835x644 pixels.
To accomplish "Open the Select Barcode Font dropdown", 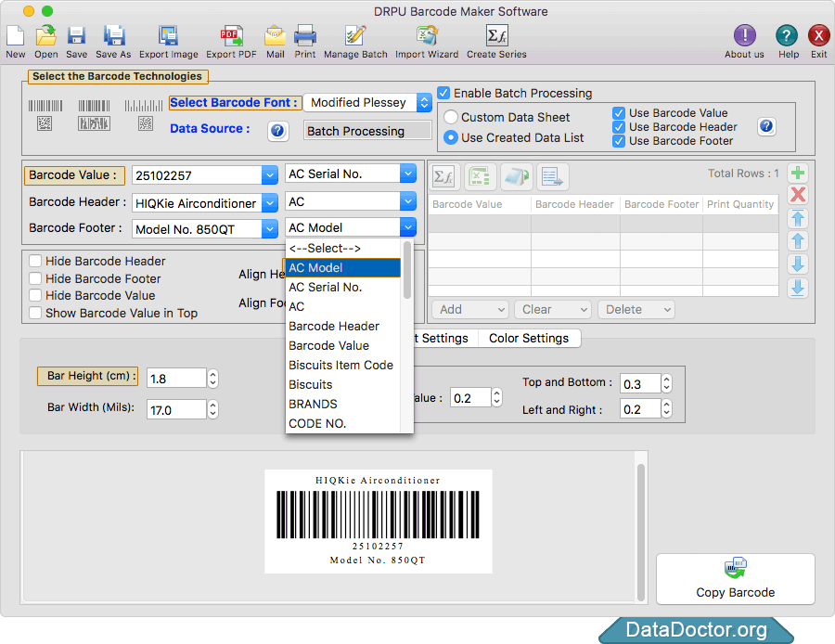I will click(424, 103).
